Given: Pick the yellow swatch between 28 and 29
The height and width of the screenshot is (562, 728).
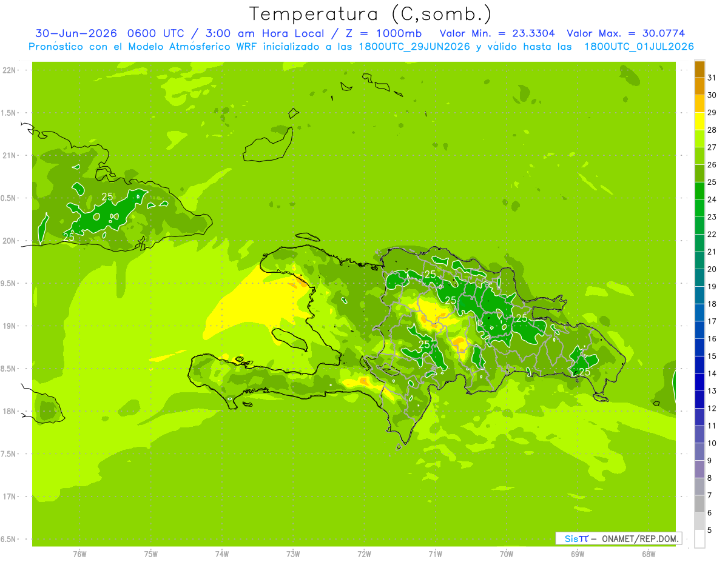Looking at the screenshot, I should point(699,121).
